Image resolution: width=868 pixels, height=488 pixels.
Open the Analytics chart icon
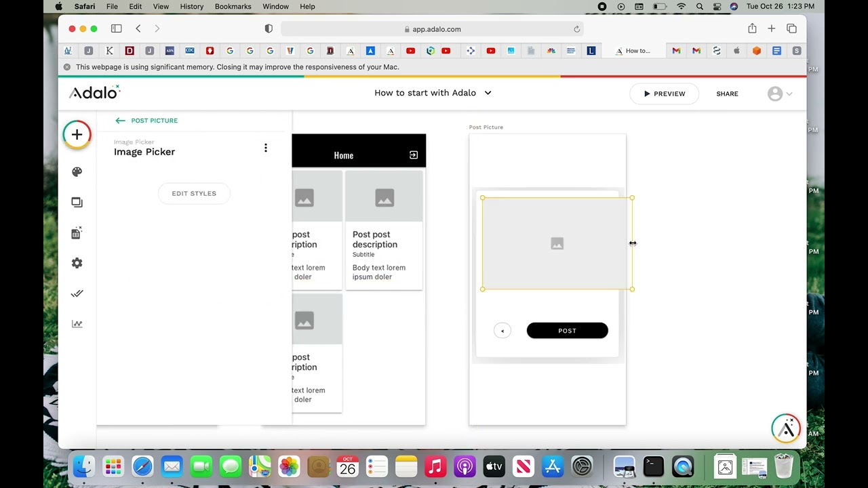click(x=77, y=324)
